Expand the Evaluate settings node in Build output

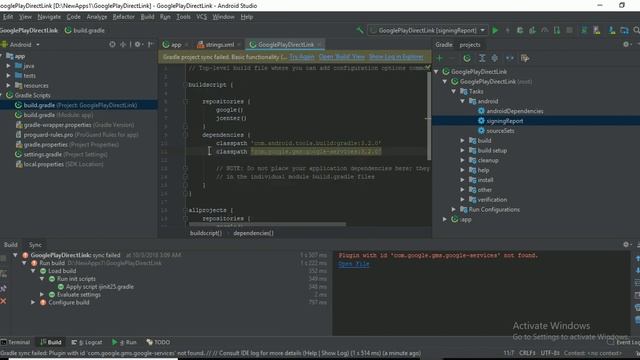(x=42, y=294)
